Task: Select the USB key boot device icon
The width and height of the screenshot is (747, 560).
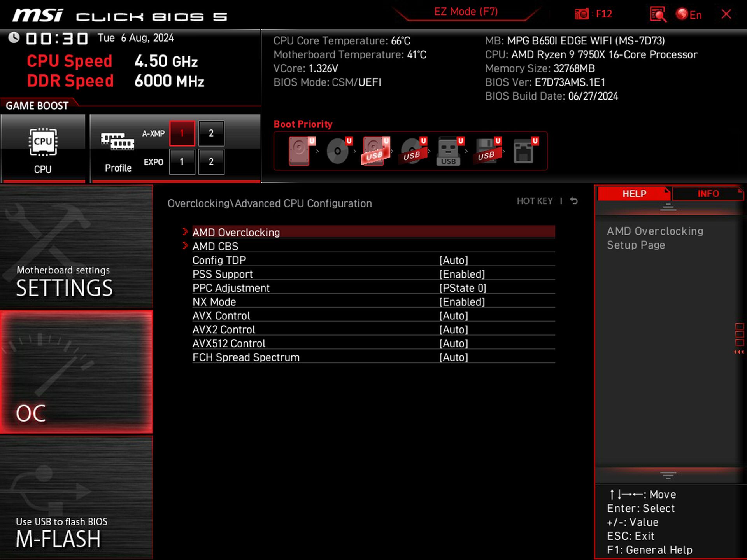Action: click(449, 151)
